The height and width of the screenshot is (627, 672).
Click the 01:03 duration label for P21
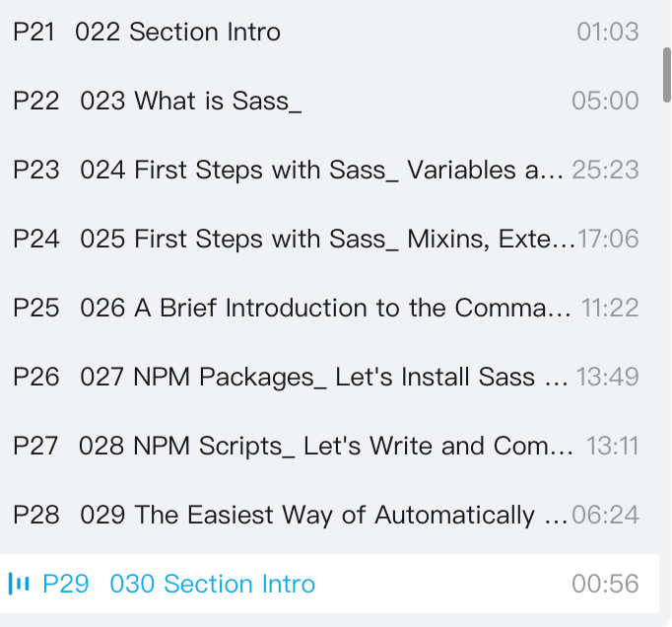(607, 32)
